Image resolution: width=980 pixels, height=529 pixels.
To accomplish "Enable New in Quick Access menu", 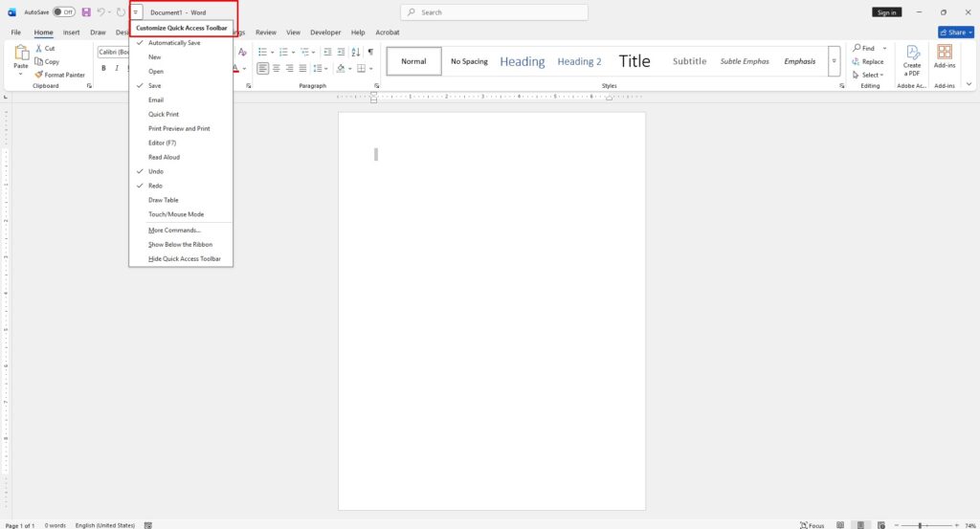I will click(x=181, y=56).
